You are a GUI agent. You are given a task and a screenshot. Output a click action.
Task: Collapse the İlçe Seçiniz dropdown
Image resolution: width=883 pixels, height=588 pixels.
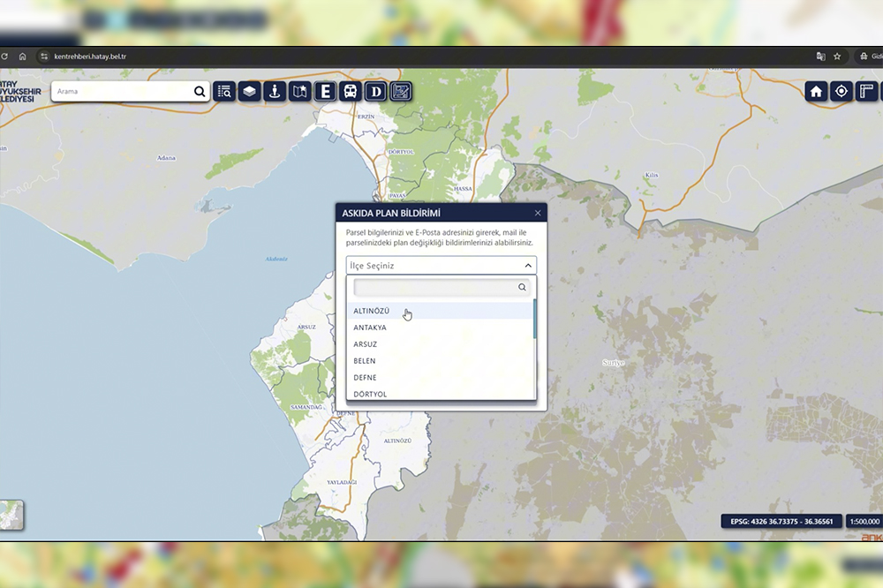click(x=528, y=266)
